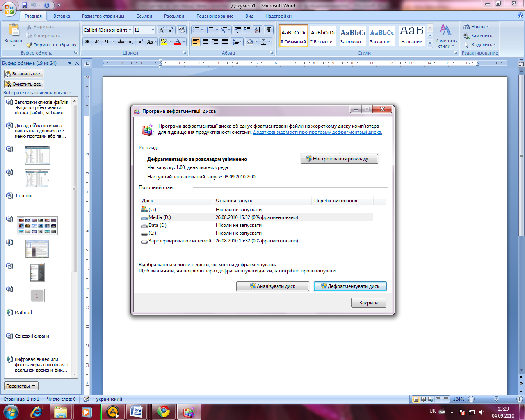
Task: Open the Help question mark icon
Action: 520,16
